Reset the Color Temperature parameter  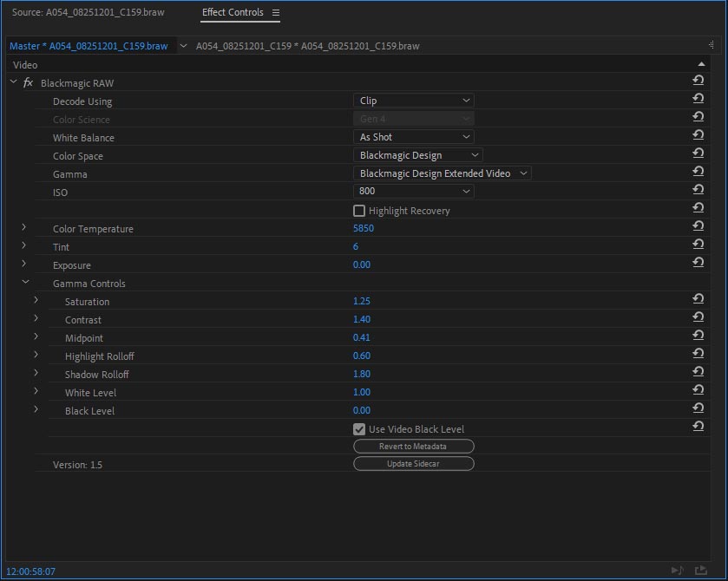pos(698,226)
